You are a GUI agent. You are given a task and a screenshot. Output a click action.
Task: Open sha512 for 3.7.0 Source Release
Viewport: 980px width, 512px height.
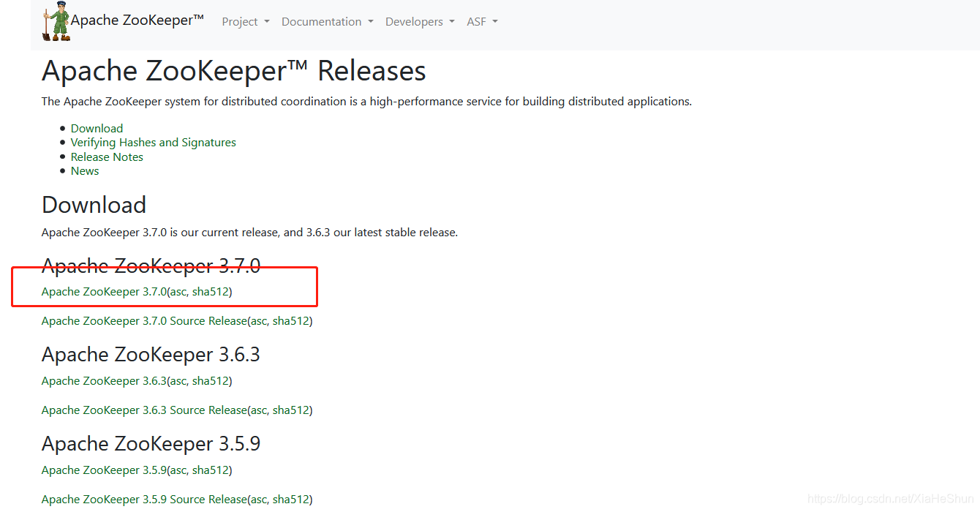pyautogui.click(x=291, y=321)
